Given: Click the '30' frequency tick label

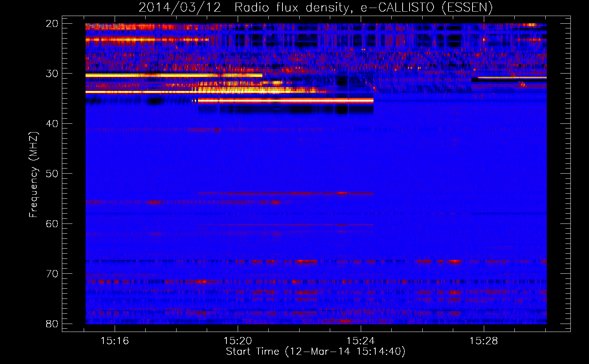Looking at the screenshot, I should click(52, 74).
